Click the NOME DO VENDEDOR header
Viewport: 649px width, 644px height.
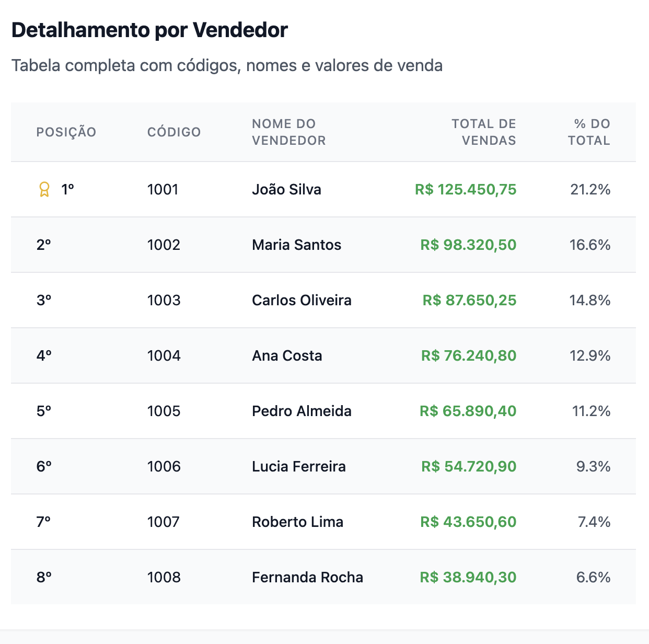point(288,132)
